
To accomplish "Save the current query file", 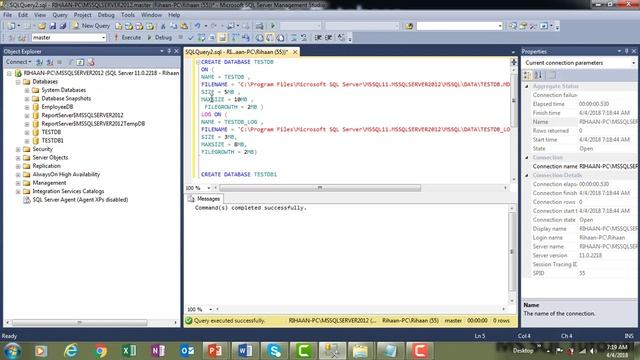I will pos(53,26).
